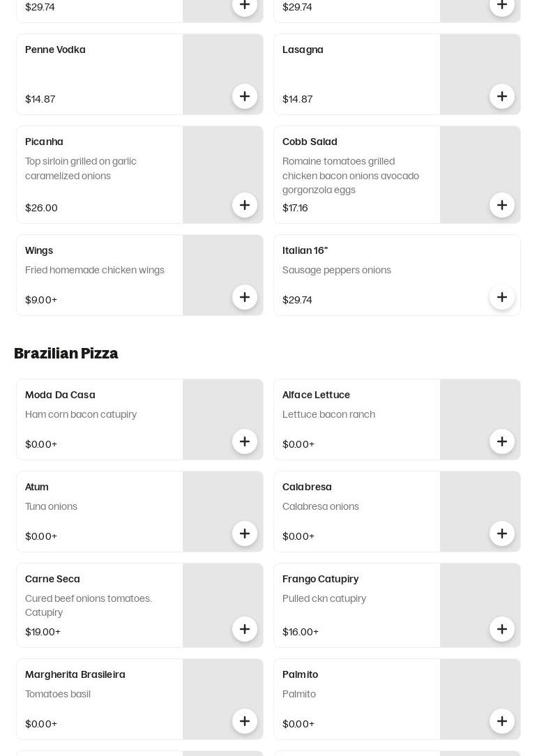The height and width of the screenshot is (756, 537).
Task: Click the plus icon for Picanha
Action: [245, 206]
